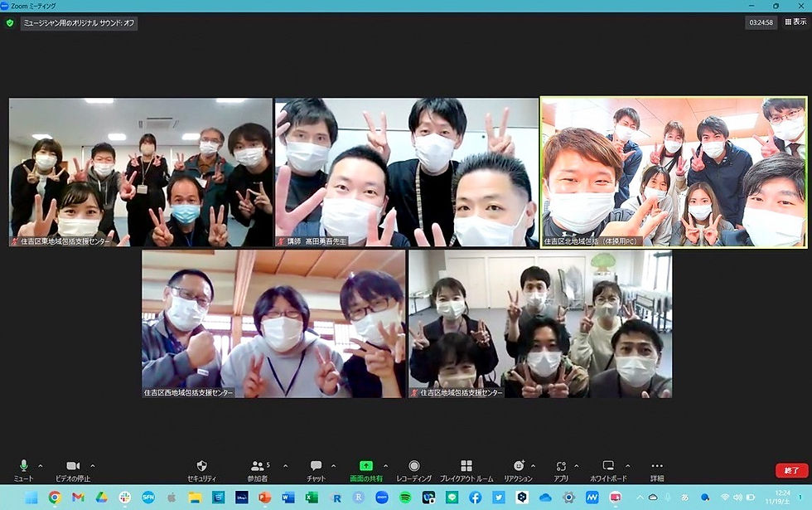Screen dimensions: 812x510
Task: Open Wi-Fi network quick settings
Action: (x=724, y=498)
